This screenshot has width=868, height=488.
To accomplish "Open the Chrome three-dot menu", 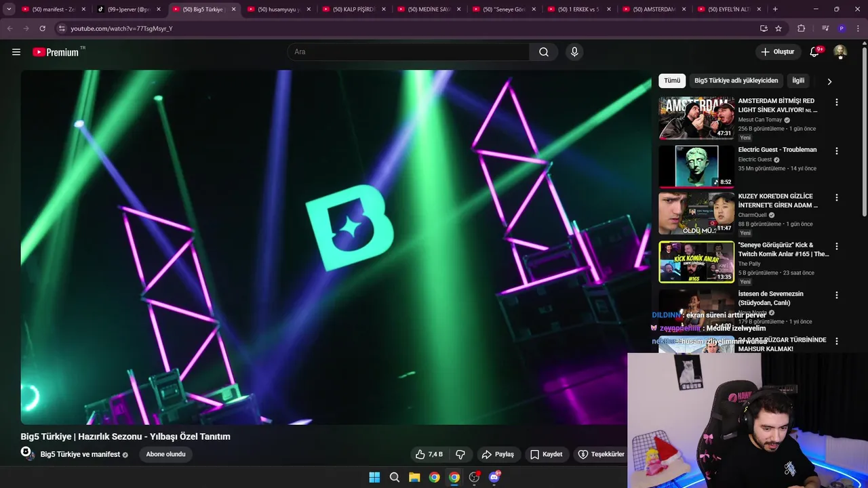I will pyautogui.click(x=858, y=28).
